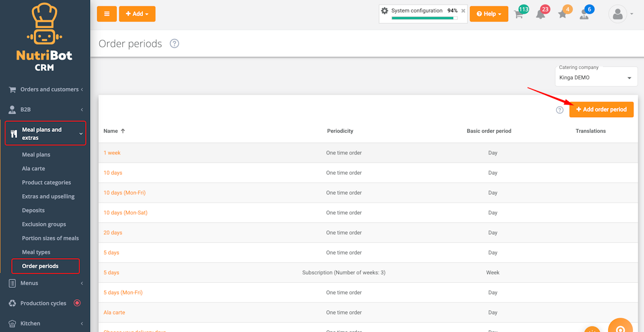Click the shopping cart icon with 113 badge
Image resolution: width=644 pixels, height=332 pixels.
pos(519,14)
